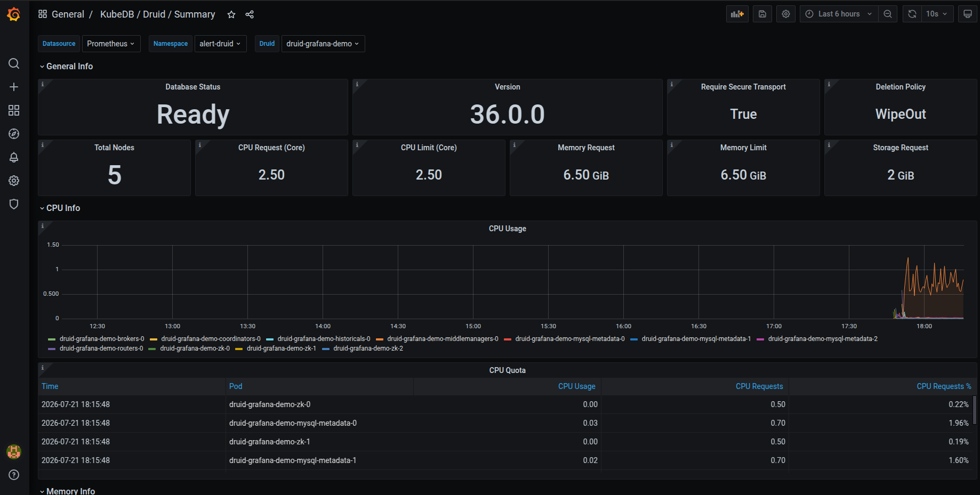980x495 pixels.
Task: Open the Configuration gear in sidebar
Action: coord(14,181)
